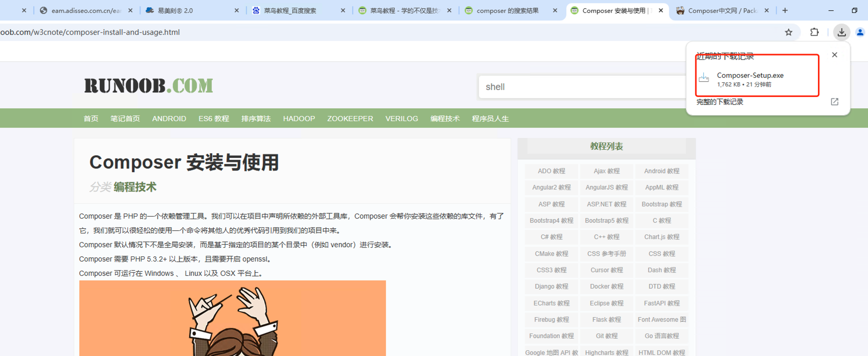The image size is (868, 356).
Task: Open the ASP.NET 教程 tutorial link
Action: click(607, 204)
